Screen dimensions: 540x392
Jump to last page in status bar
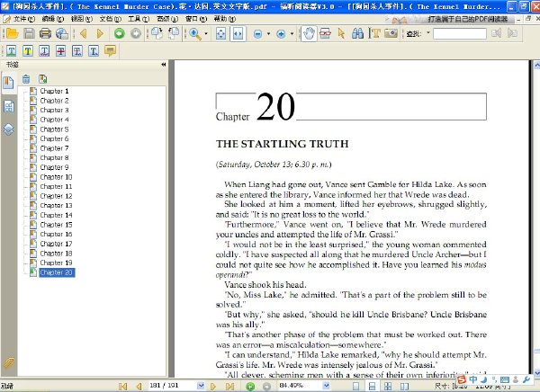coord(229,386)
